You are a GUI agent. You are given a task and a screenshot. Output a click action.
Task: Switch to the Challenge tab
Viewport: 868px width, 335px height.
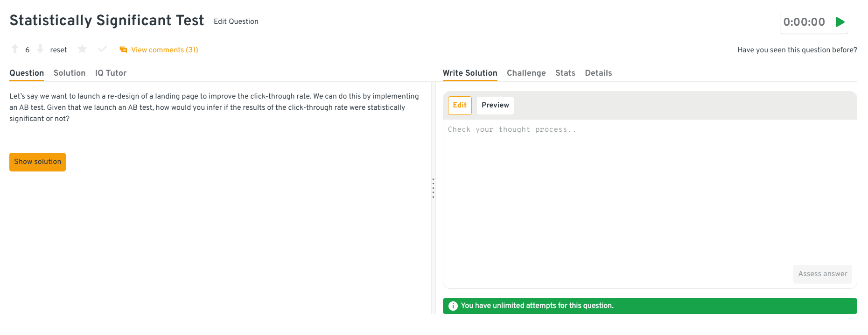pyautogui.click(x=526, y=73)
